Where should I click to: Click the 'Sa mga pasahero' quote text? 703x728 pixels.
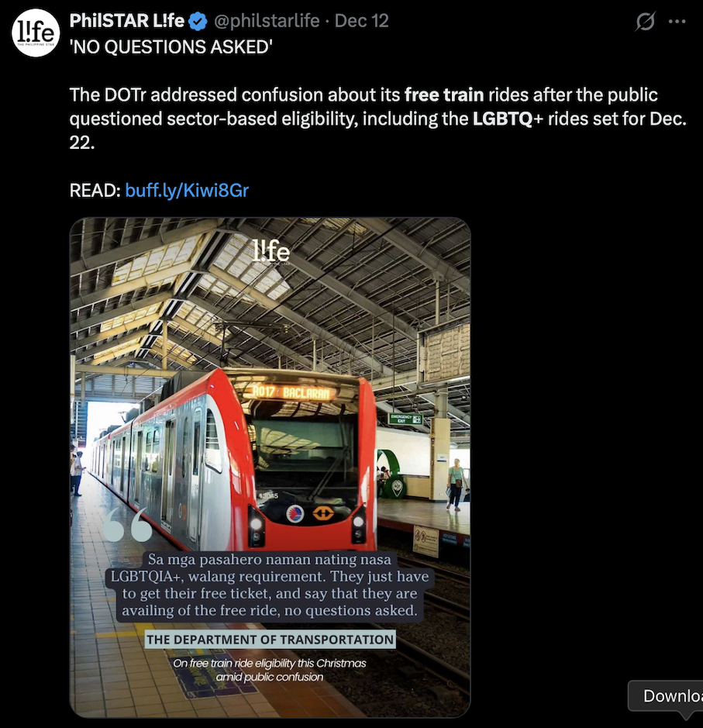(x=270, y=585)
